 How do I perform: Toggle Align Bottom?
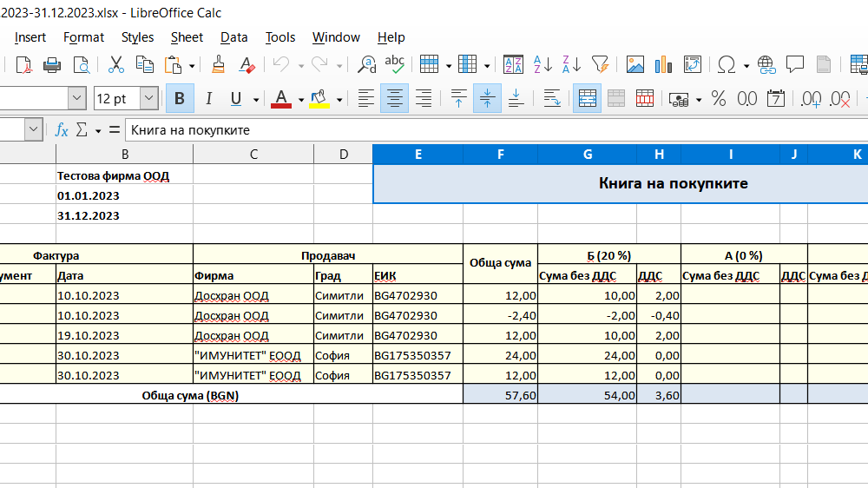click(x=516, y=99)
